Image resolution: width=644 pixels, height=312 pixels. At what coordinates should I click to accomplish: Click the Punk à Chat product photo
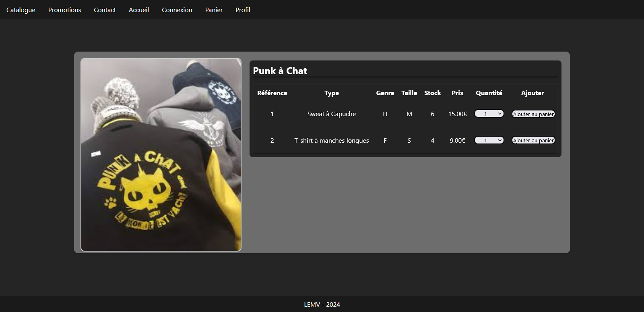[x=161, y=155]
